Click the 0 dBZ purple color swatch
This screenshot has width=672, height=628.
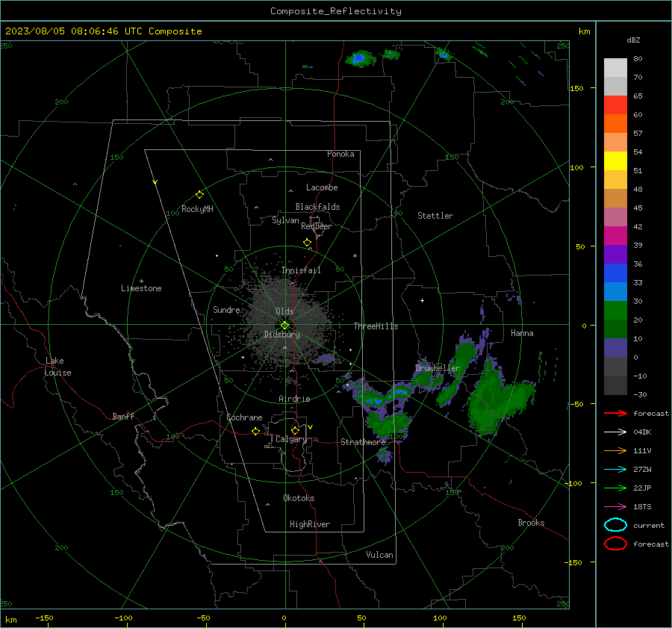pyautogui.click(x=615, y=348)
